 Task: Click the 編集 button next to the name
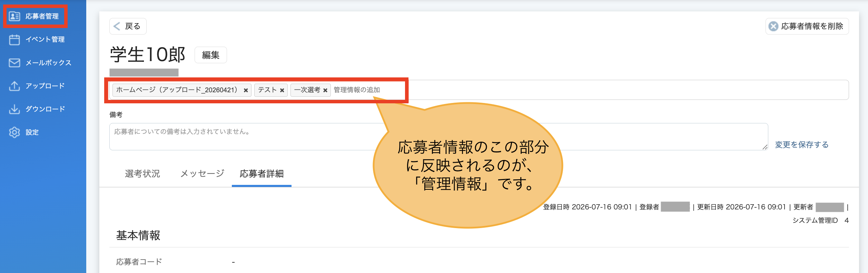tap(211, 55)
